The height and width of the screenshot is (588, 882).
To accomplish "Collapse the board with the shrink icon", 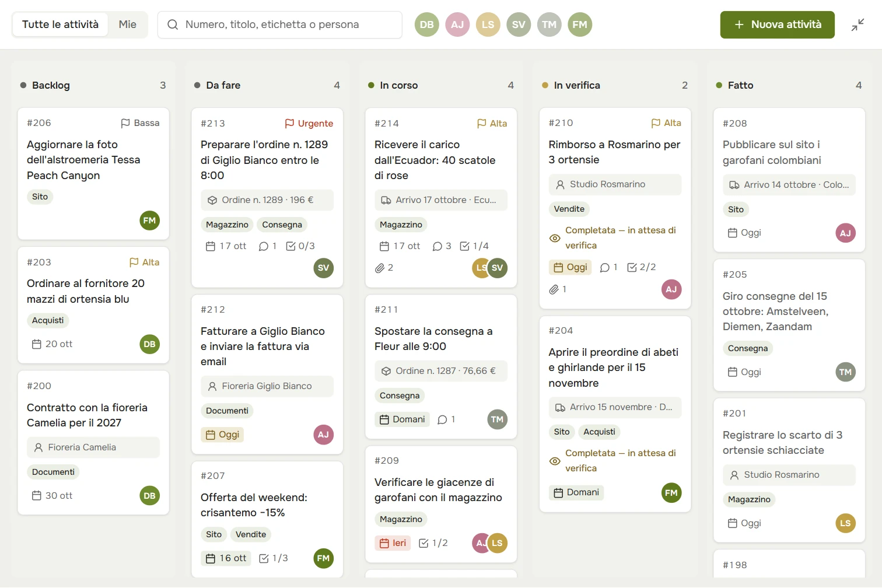I will click(x=857, y=24).
